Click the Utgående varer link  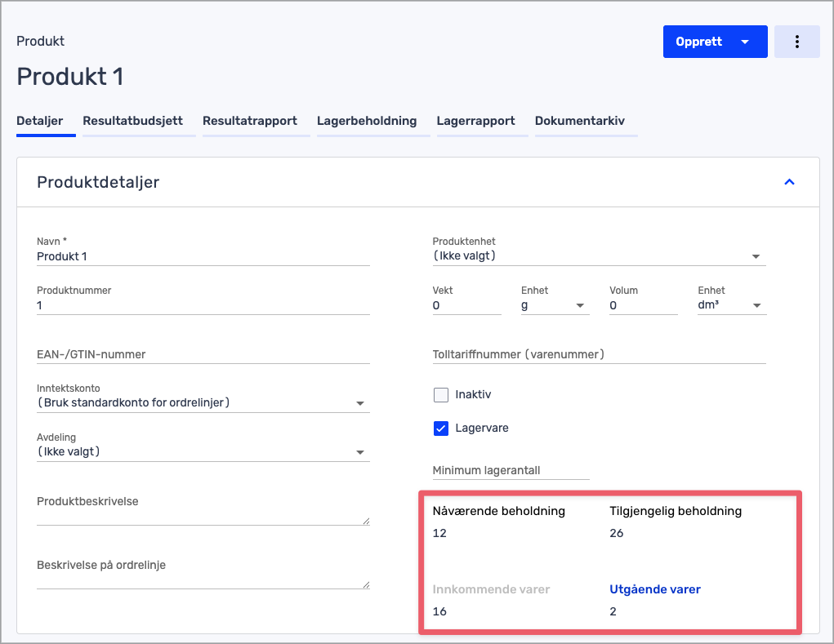pos(655,589)
